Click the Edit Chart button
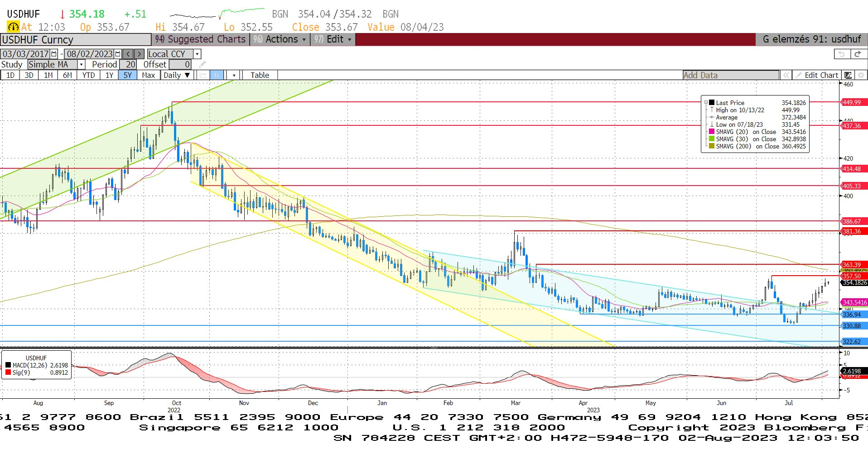 click(817, 75)
